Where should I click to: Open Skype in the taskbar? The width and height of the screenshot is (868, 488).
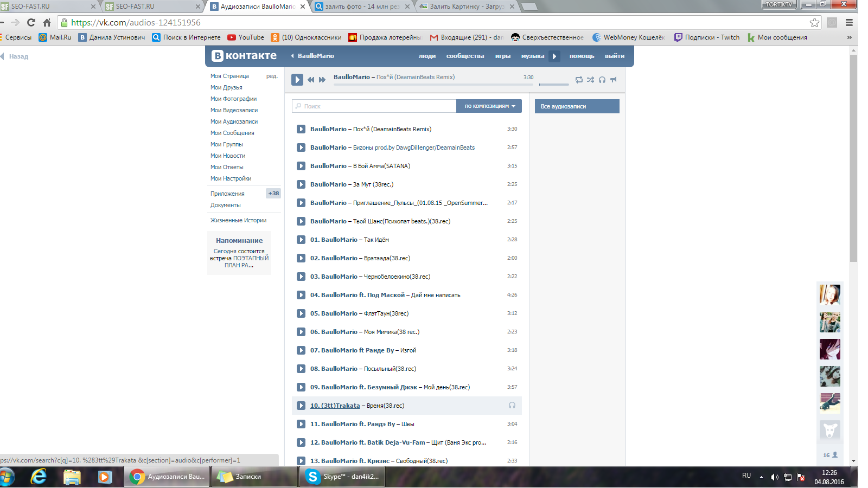[x=343, y=477]
